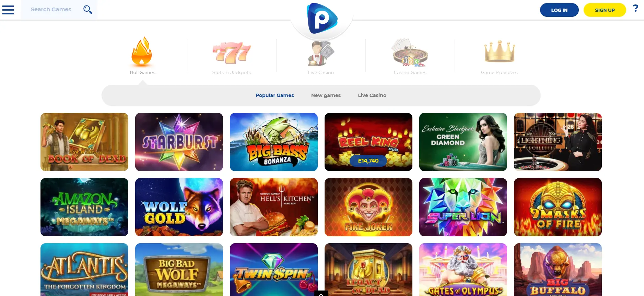Click the SIGN UP button
This screenshot has height=296, width=644.
coord(605,10)
